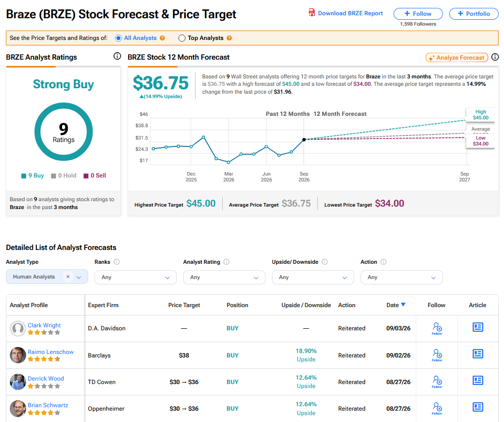Expand the Ranks dropdown

click(135, 277)
